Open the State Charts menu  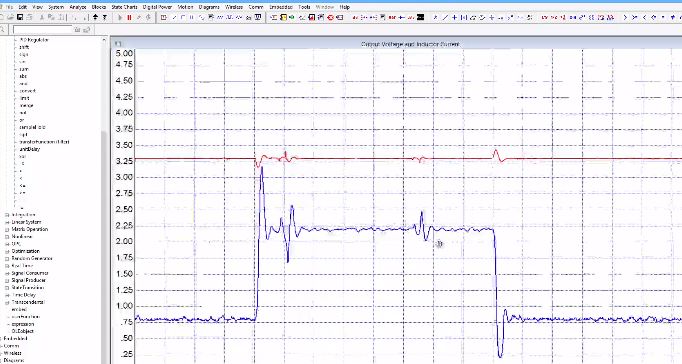(x=124, y=7)
